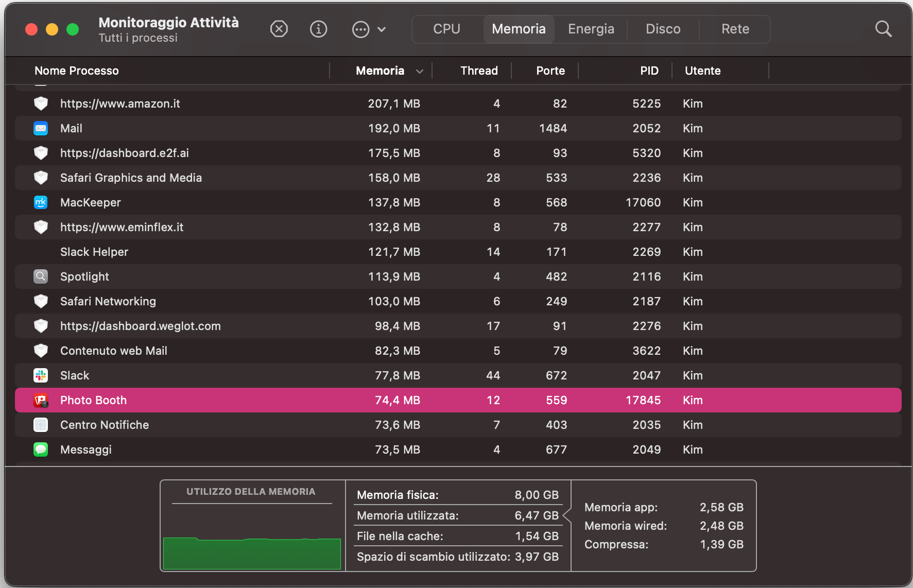
Task: Select the Safari Graphics and Media process name
Action: tap(131, 178)
